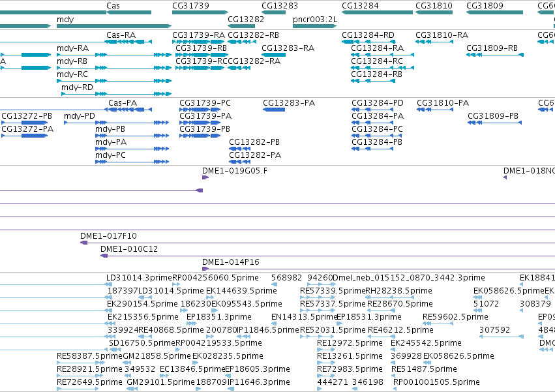
Task: Click the CG31739-RA transcript label
Action: [x=198, y=35]
